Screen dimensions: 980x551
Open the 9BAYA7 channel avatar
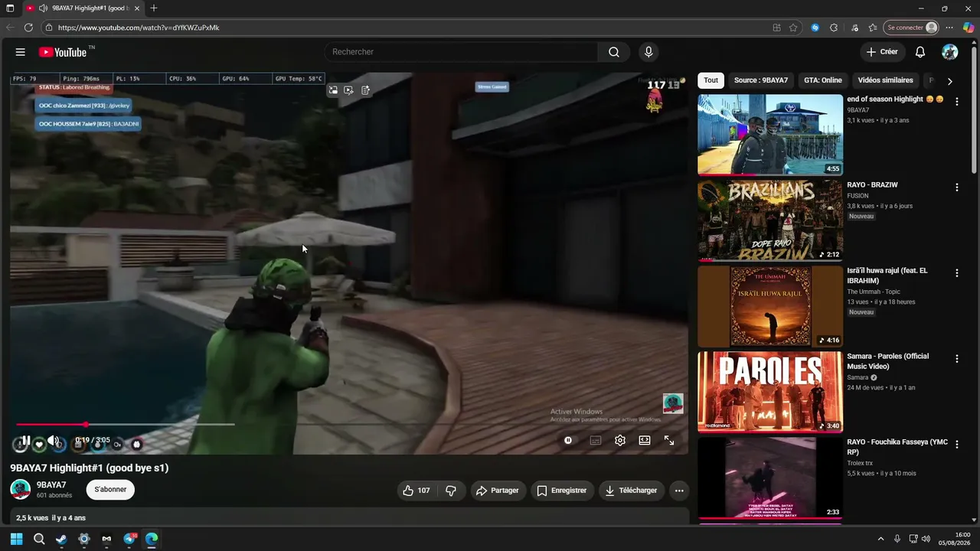[21, 490]
